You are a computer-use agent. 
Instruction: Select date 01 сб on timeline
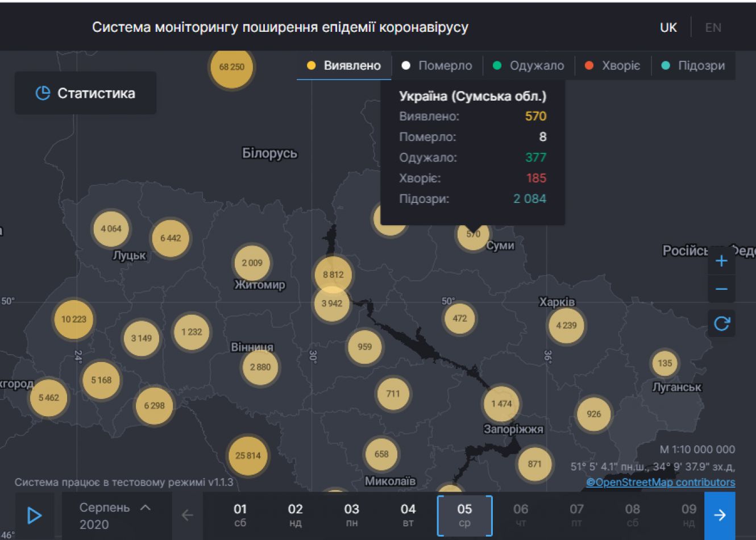[240, 515]
